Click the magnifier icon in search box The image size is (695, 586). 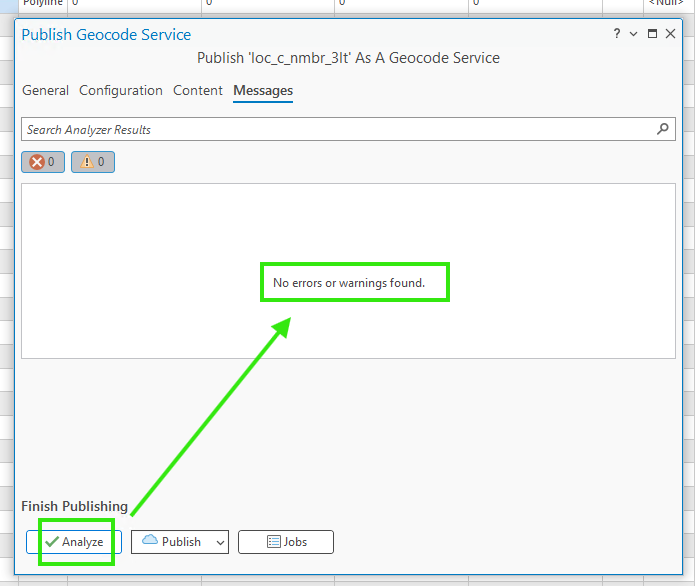coord(662,129)
